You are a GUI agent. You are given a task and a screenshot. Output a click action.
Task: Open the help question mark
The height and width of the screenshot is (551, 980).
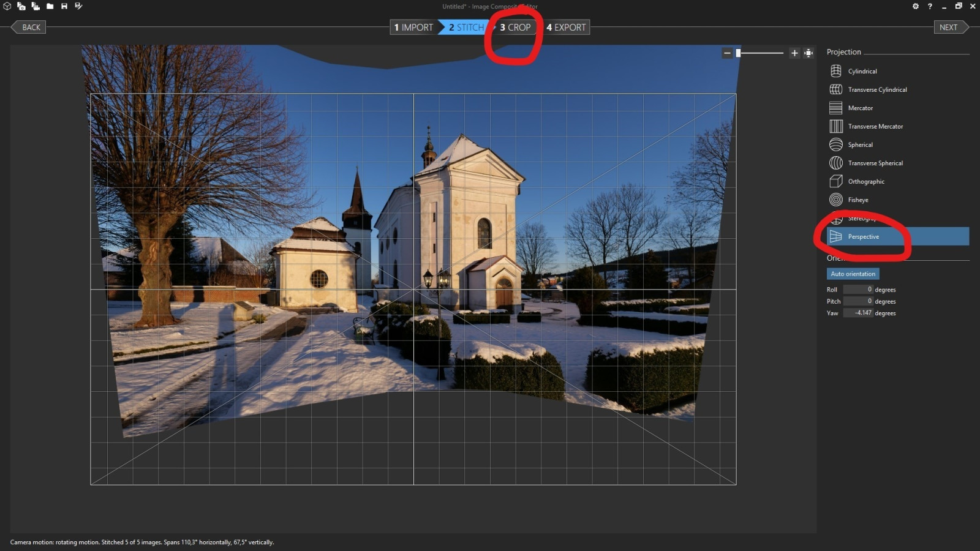coord(930,6)
